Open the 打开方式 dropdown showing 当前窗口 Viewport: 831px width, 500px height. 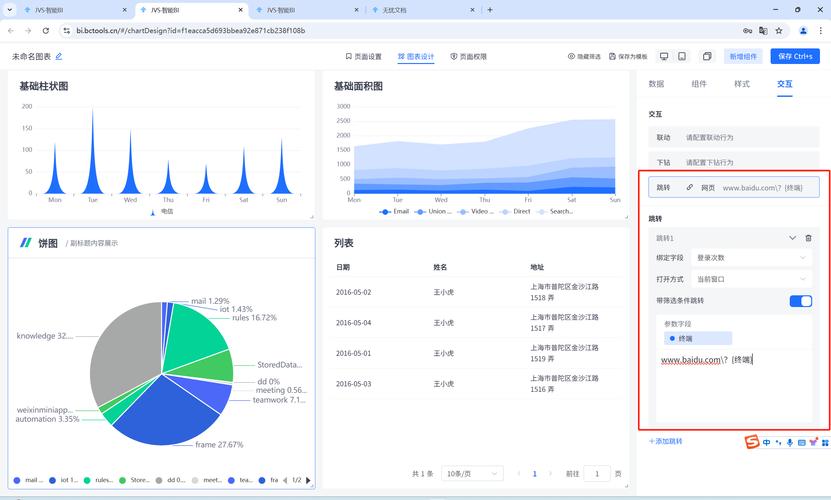point(751,279)
